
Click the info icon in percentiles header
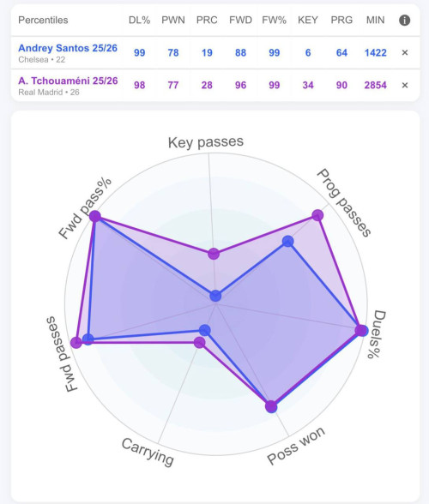(x=404, y=21)
